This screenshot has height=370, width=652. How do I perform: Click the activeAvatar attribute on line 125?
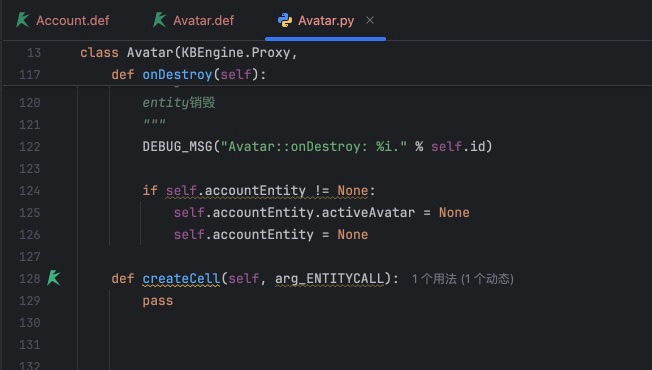tap(368, 212)
